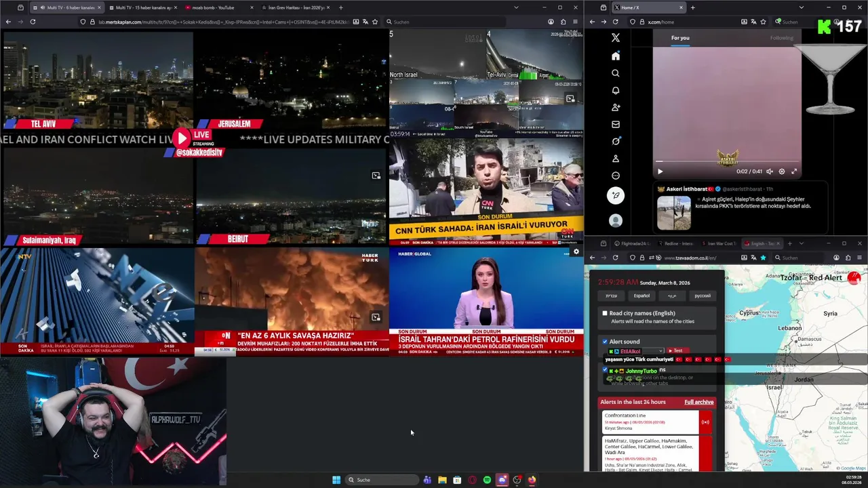868x488 pixels.
Task: Mute the X video volume icon
Action: pyautogui.click(x=769, y=171)
